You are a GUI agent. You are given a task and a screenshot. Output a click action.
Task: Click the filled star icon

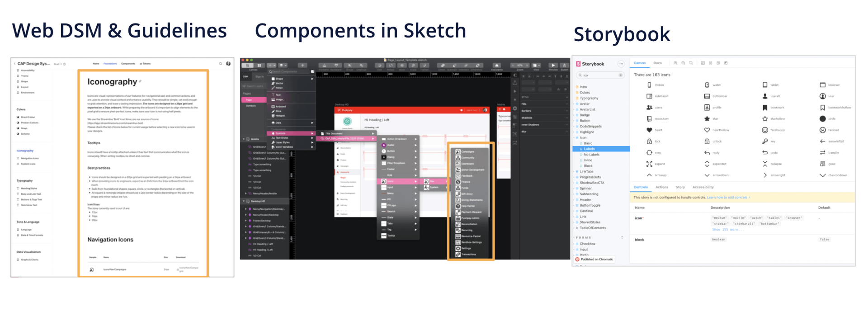point(707,119)
